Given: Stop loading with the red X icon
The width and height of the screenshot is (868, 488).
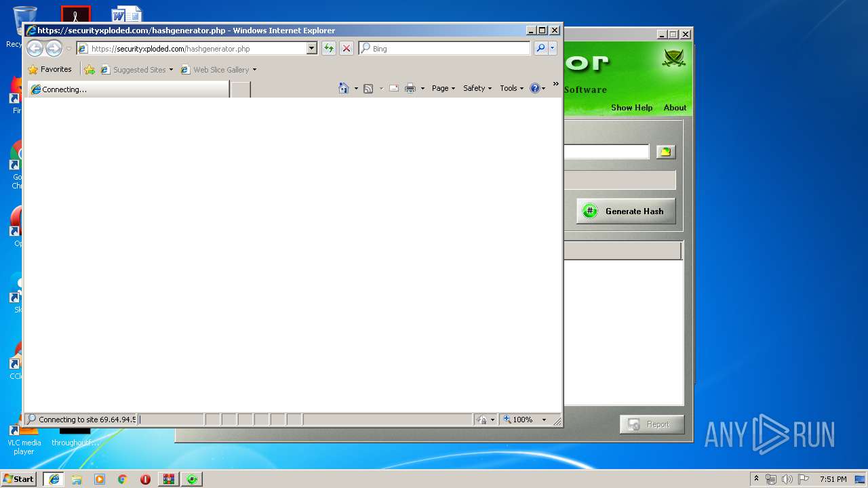Looking at the screenshot, I should (347, 48).
